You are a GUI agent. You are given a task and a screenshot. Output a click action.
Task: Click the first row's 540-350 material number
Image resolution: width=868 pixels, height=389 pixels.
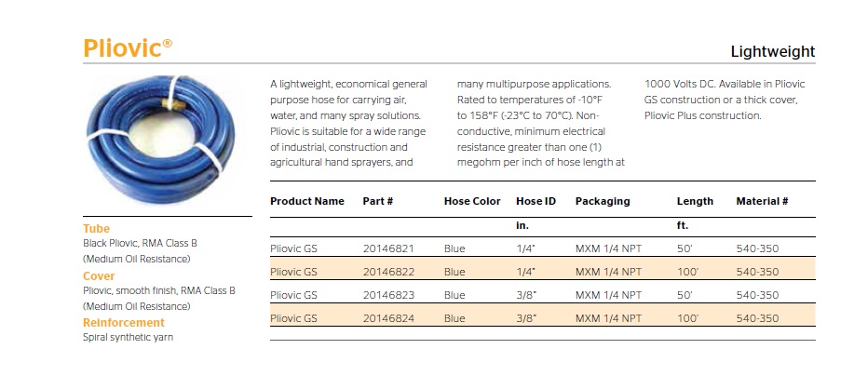[x=757, y=248]
